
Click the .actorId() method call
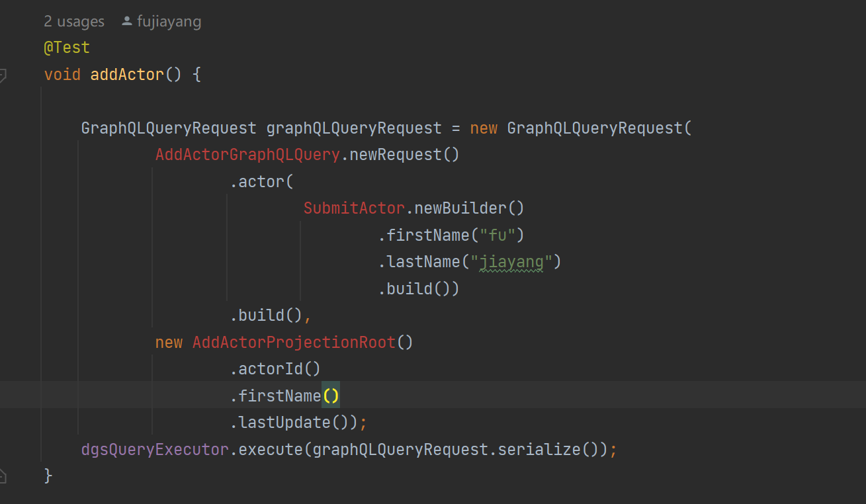[275, 369]
